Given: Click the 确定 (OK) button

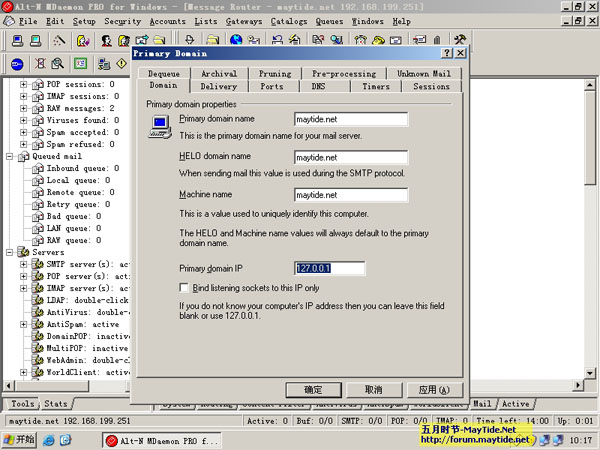Looking at the screenshot, I should (313, 389).
